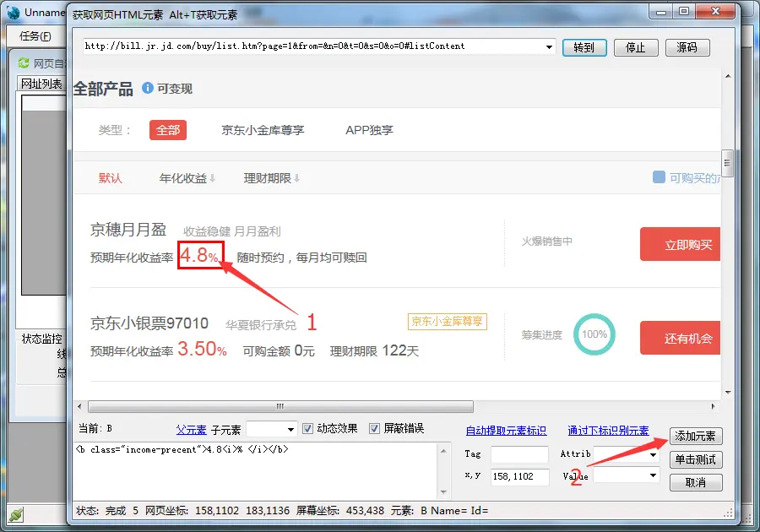The width and height of the screenshot is (760, 532).
Task: Open 京穗月月盈 product title
Action: (x=128, y=230)
